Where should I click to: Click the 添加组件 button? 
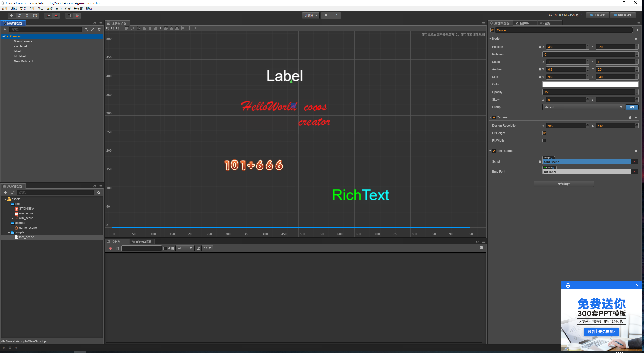click(x=563, y=184)
